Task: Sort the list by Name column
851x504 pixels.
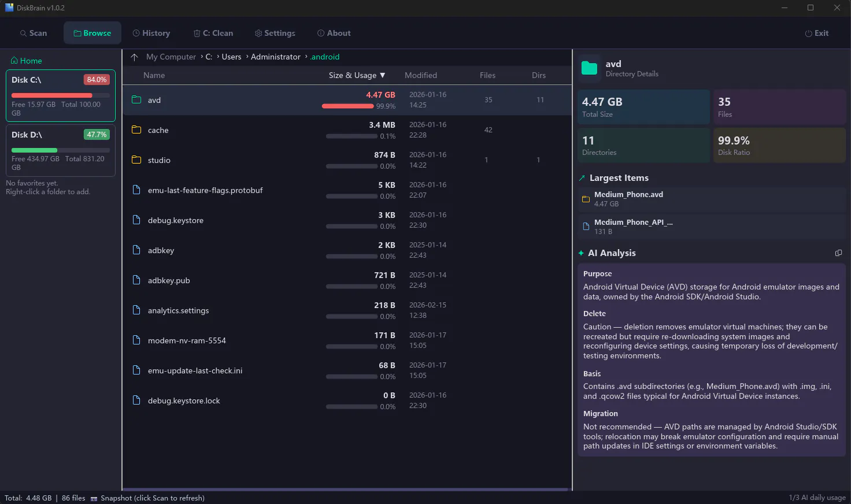Action: [x=154, y=75]
